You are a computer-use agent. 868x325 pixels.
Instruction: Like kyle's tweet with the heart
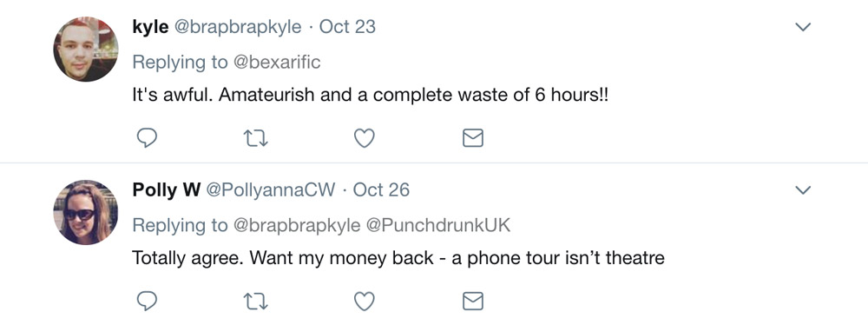coord(365,138)
